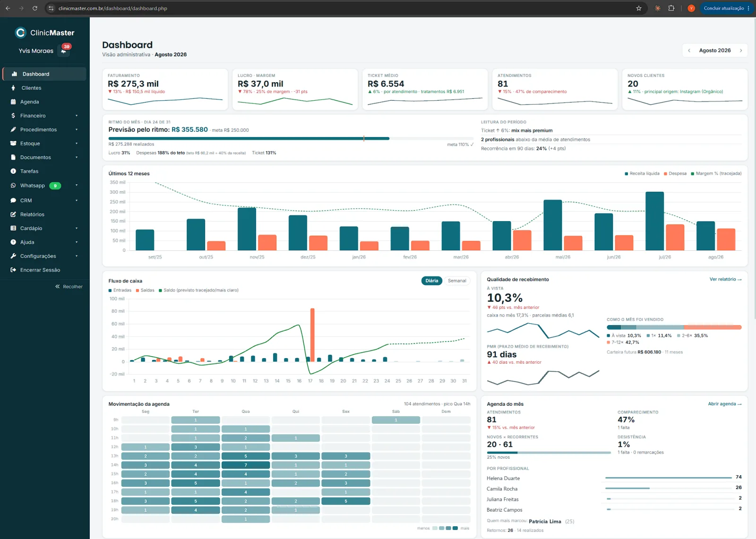Switch cash flow to Semanal view

[457, 281]
